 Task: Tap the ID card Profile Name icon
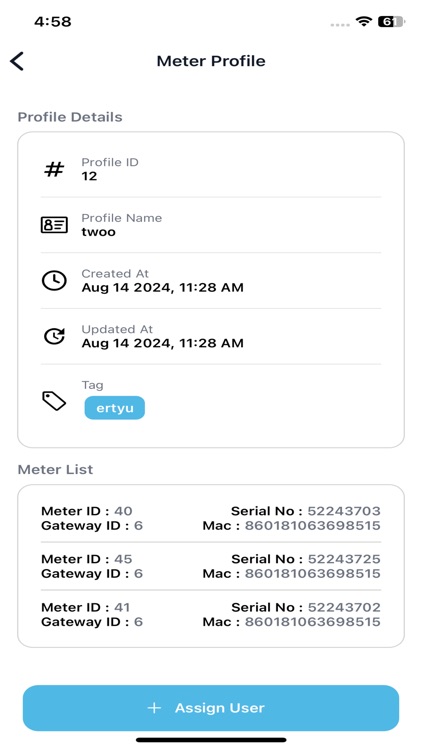pos(54,225)
